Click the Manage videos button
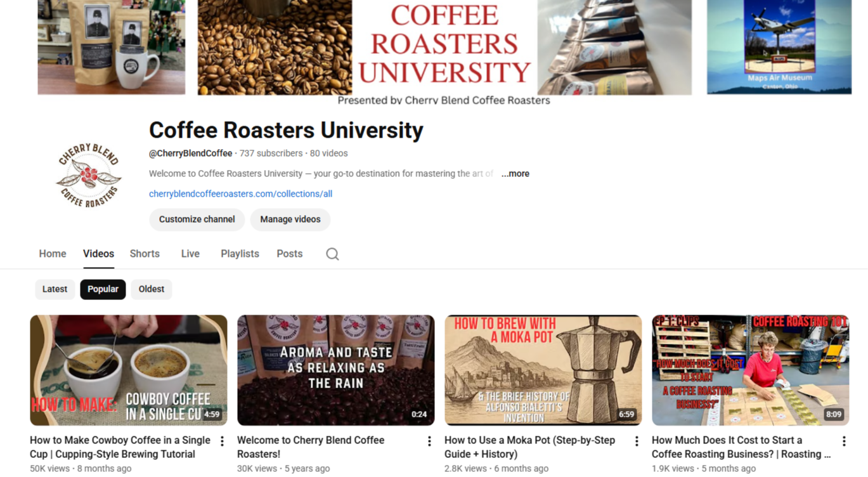Screen dimensions: 868x477 click(x=290, y=219)
